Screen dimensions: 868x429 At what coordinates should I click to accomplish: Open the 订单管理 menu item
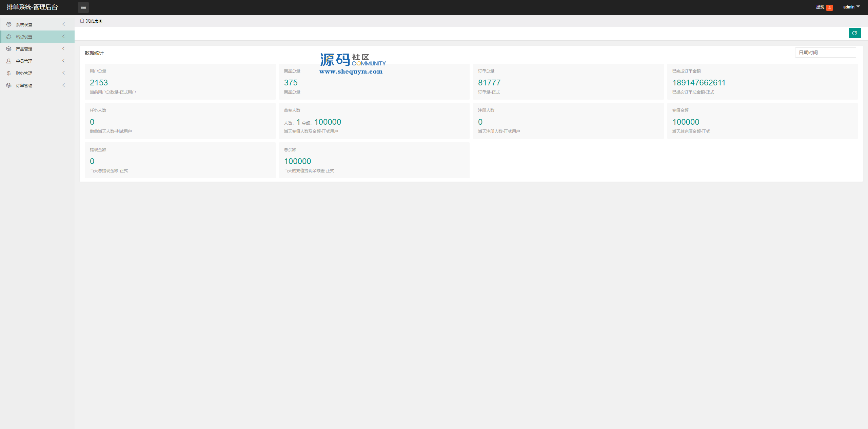(37, 85)
